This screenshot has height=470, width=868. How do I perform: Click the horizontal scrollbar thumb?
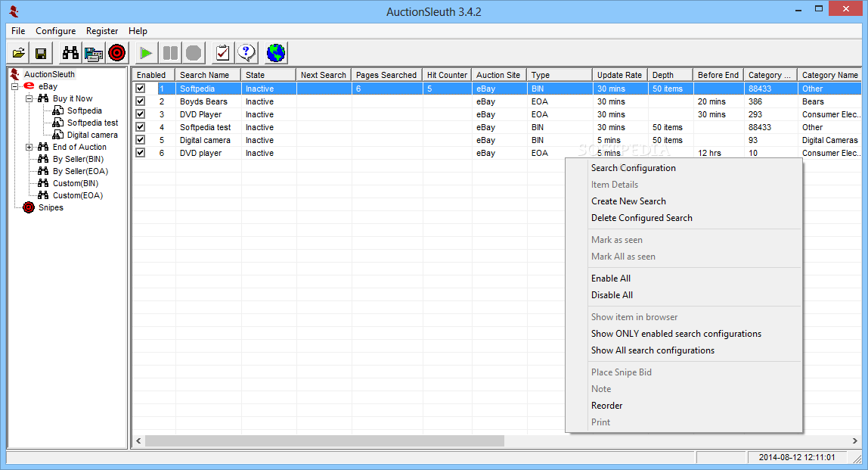point(324,440)
